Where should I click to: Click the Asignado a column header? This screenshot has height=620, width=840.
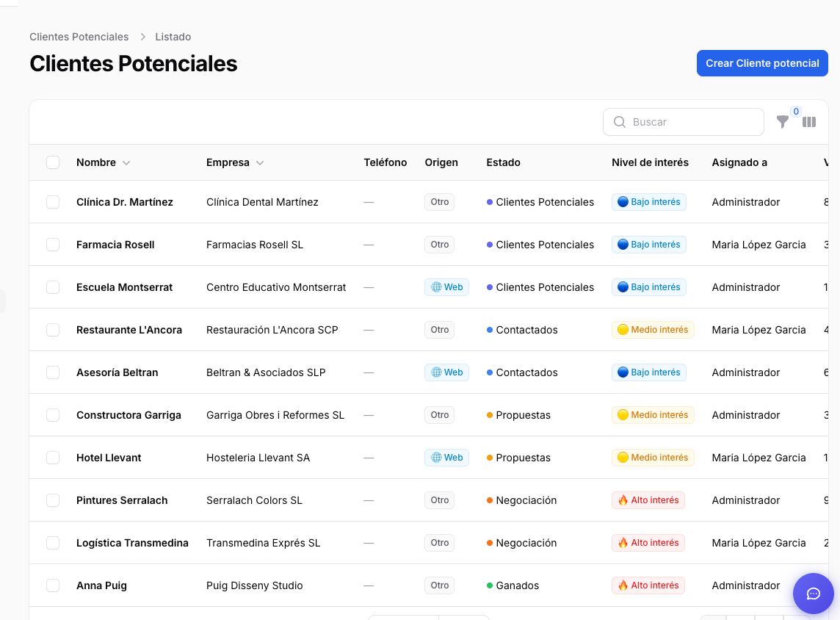tap(739, 162)
